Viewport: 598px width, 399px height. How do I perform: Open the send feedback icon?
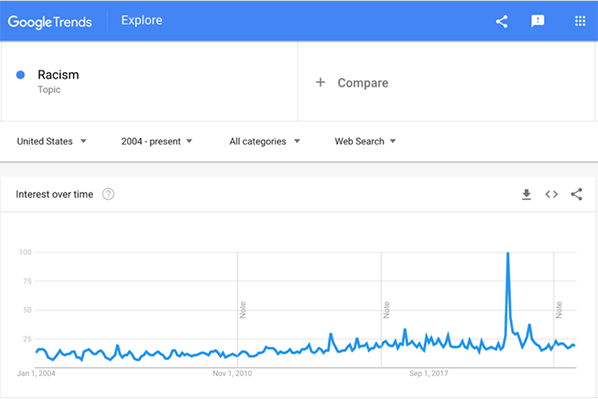(538, 21)
